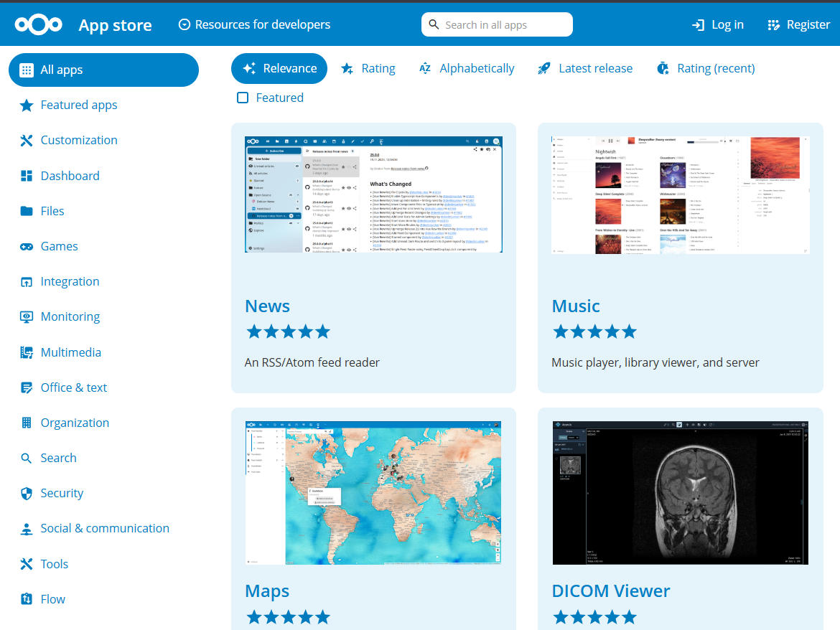Click the Nextcloud logo icon
Image resolution: width=840 pixels, height=630 pixels.
[x=39, y=24]
